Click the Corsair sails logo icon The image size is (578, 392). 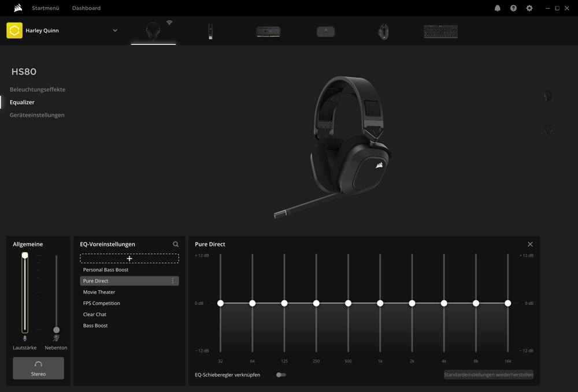click(18, 8)
